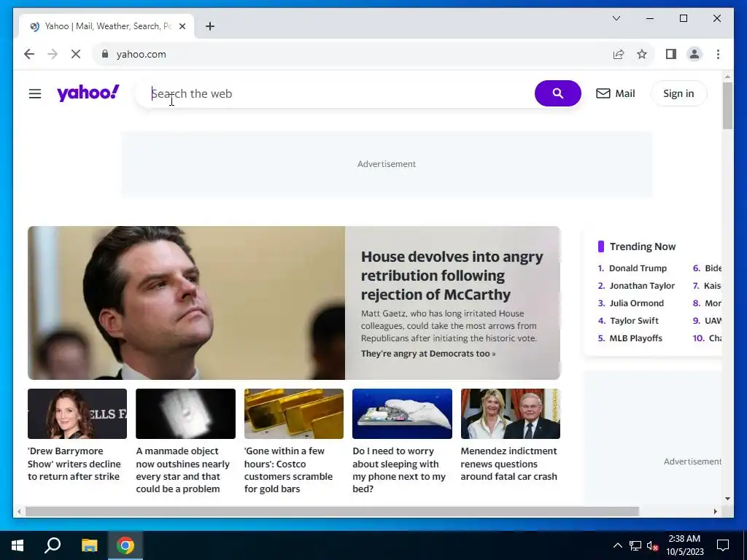Open Do I need to worry headline
The image size is (747, 560).
[x=399, y=470]
